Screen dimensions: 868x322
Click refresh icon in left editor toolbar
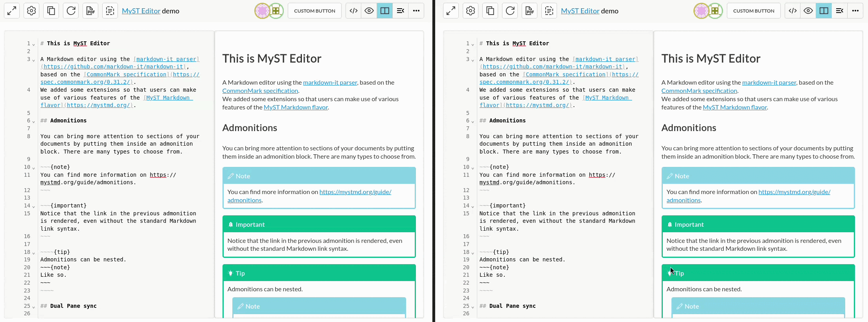[x=71, y=11]
